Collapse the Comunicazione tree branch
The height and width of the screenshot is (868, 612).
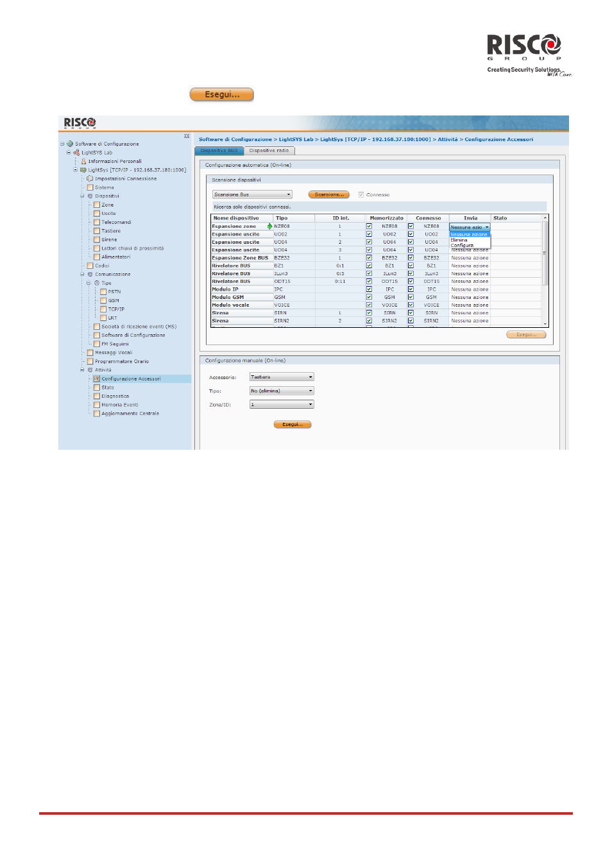pyautogui.click(x=82, y=274)
